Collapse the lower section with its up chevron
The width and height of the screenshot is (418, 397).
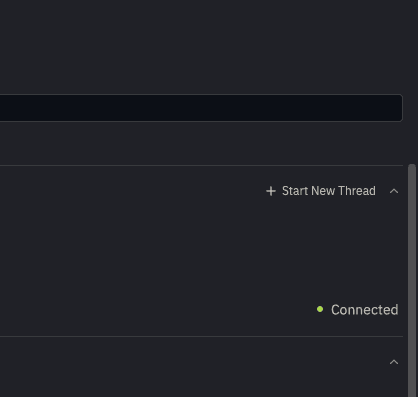pos(394,362)
